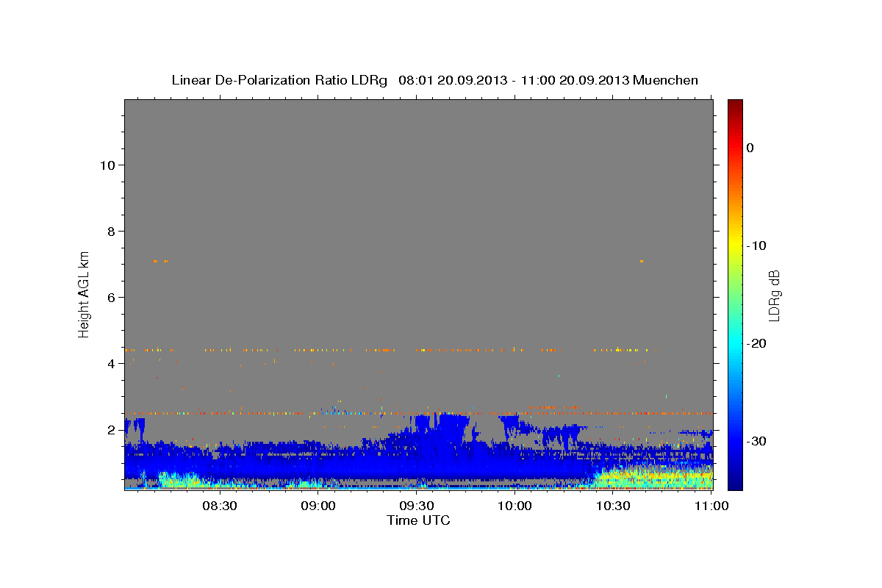Click the plot title 'Linear De-Polarization Ratio LDRg'
Screen dimensions: 882x588
[279, 80]
